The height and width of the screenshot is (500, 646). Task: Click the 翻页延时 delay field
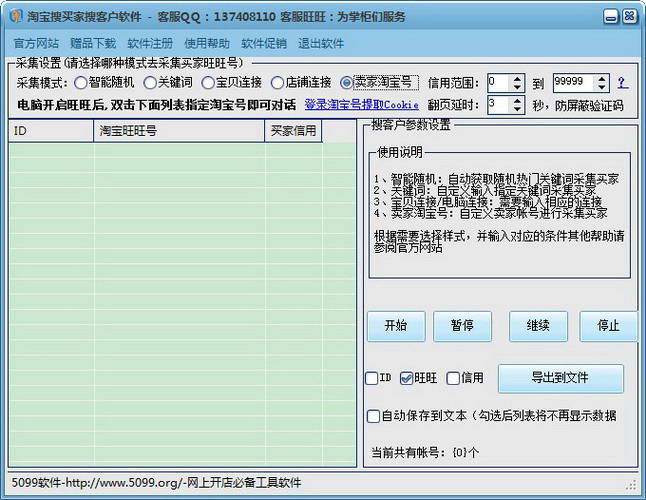click(499, 105)
